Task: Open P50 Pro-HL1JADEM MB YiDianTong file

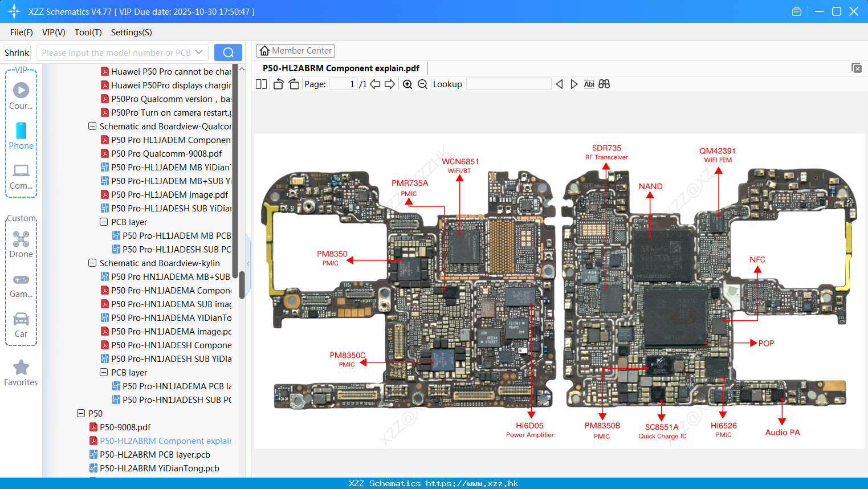Action: [166, 168]
